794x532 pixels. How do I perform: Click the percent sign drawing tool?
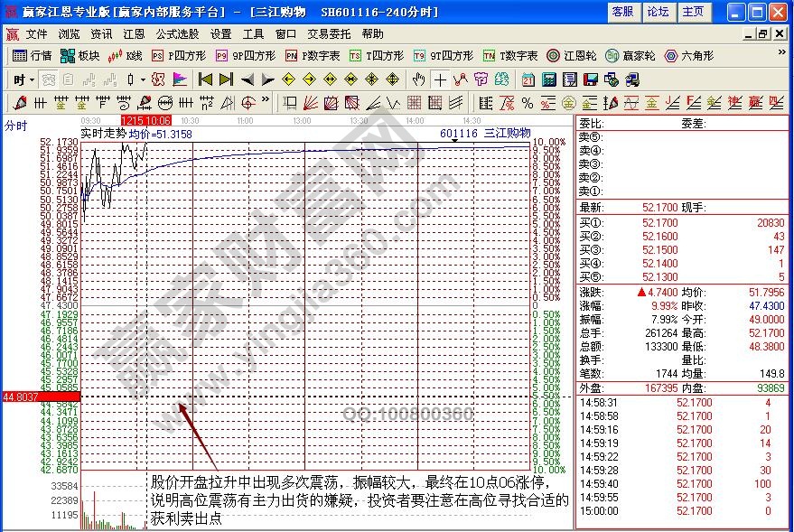tap(528, 103)
